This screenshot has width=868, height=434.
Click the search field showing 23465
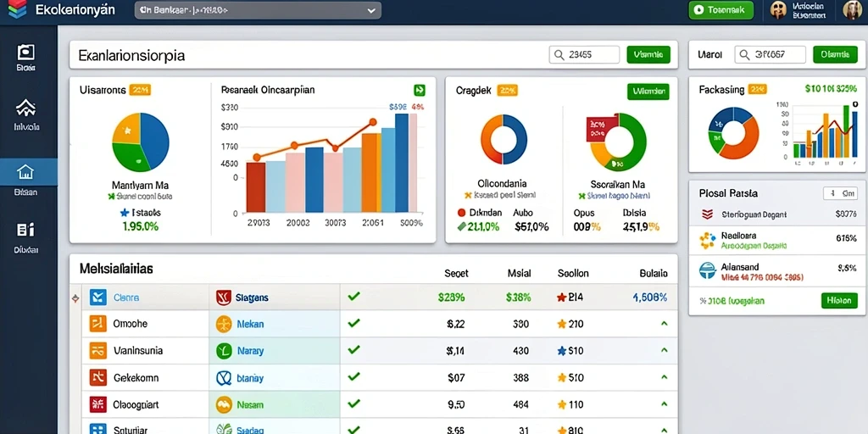click(x=584, y=55)
